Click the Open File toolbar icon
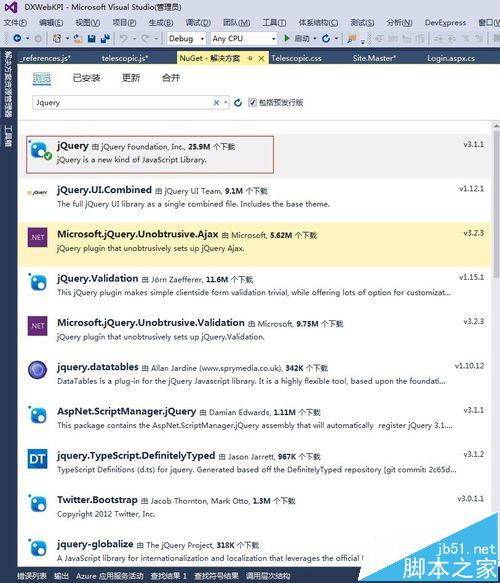 click(x=78, y=38)
